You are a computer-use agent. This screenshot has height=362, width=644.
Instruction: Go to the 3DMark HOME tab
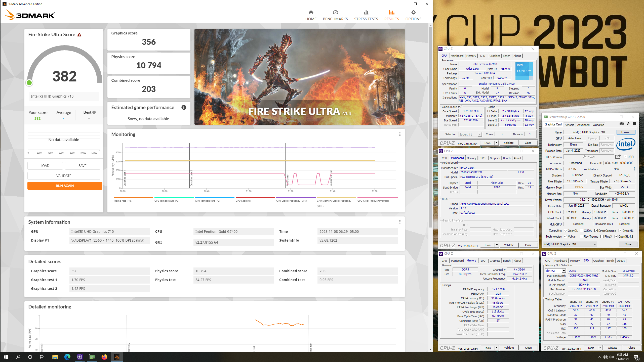(x=311, y=15)
